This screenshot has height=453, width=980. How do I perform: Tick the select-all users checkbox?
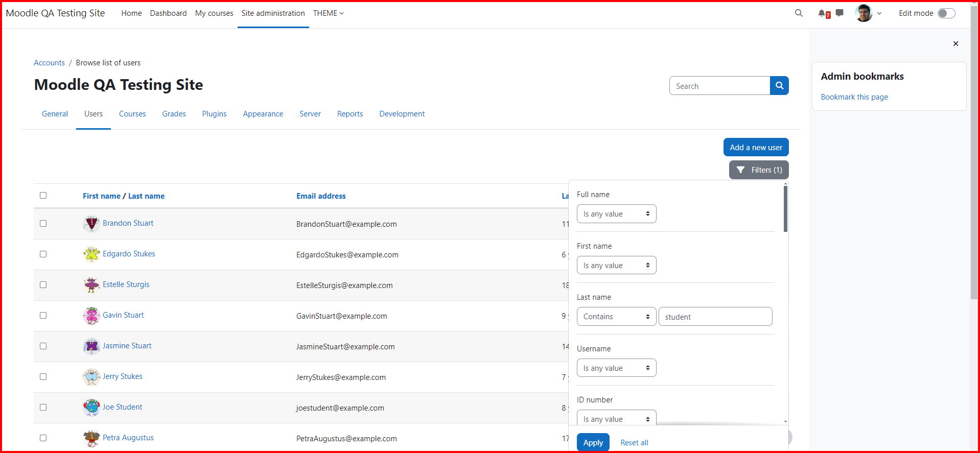tap(43, 196)
